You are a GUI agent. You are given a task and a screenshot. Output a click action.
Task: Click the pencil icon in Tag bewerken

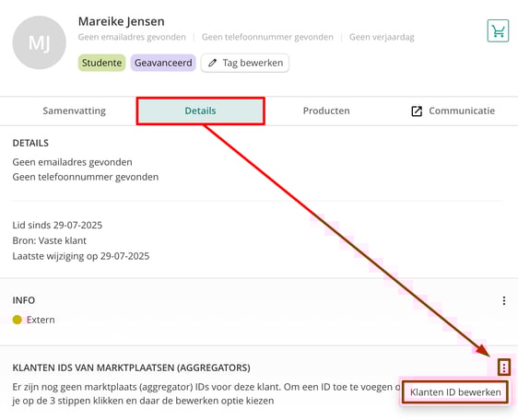(212, 63)
